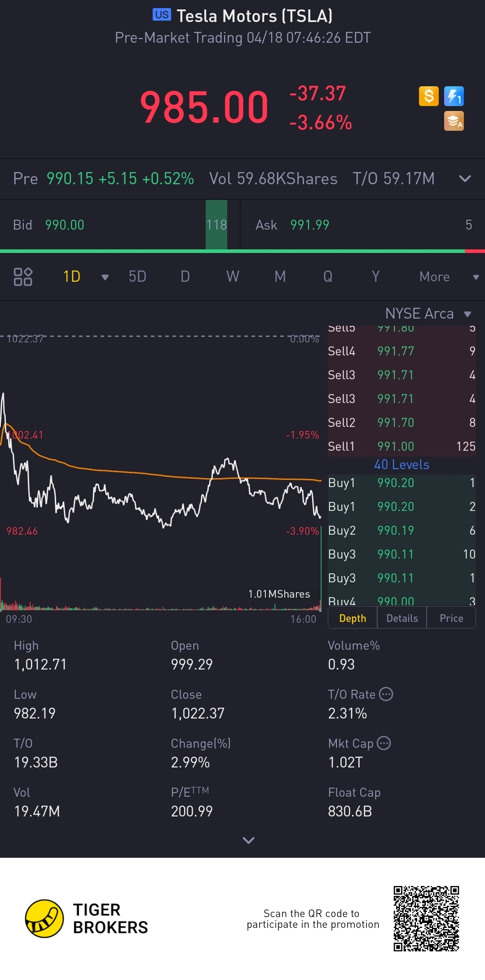Select the W weekly chart tab
Viewport: 485px width, 980px height.
point(233,276)
